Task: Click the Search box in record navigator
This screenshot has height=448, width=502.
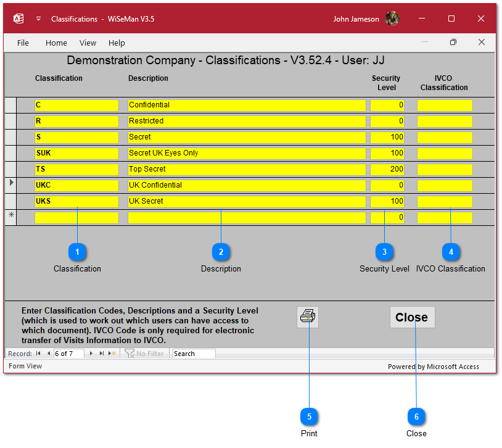Action: (194, 354)
